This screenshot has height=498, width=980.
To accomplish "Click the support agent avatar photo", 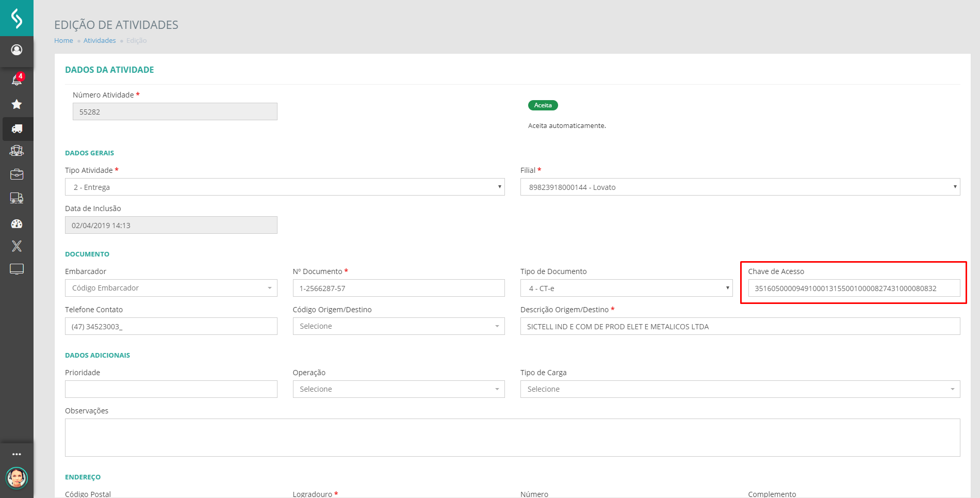I will point(17,478).
